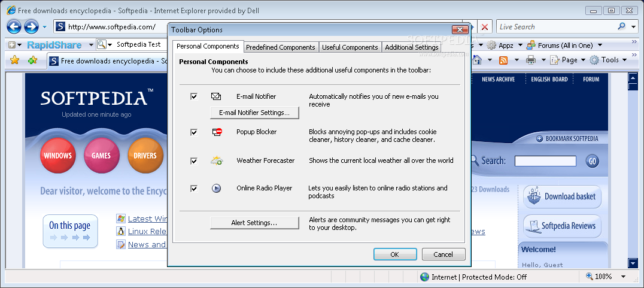The width and height of the screenshot is (644, 288).
Task: Click into the Live Search field
Action: [557, 27]
